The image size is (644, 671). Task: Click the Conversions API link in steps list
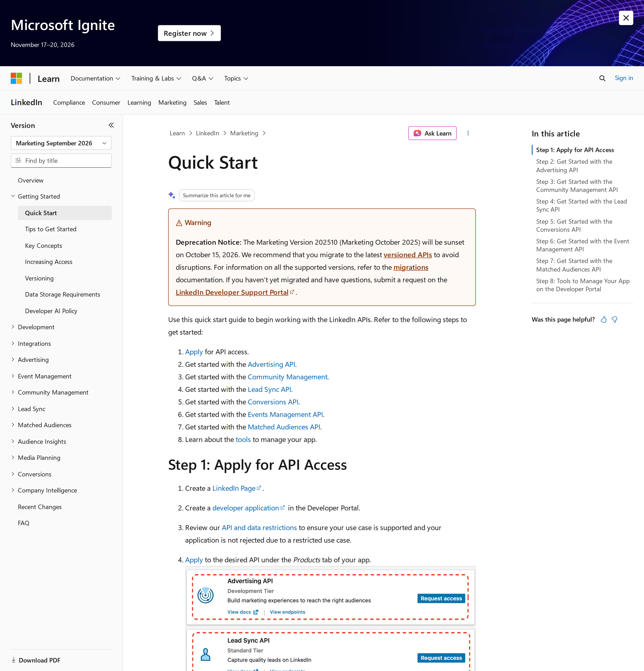pos(273,402)
